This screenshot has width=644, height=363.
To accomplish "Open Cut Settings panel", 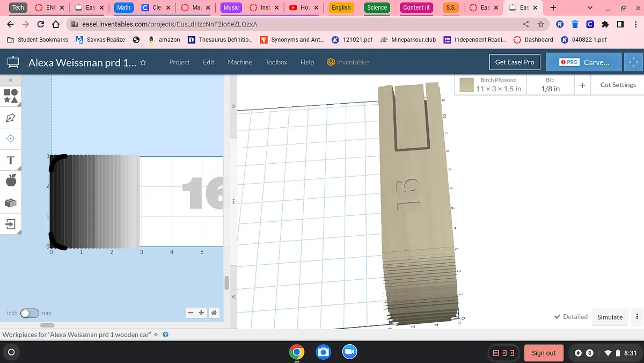I will pyautogui.click(x=618, y=85).
